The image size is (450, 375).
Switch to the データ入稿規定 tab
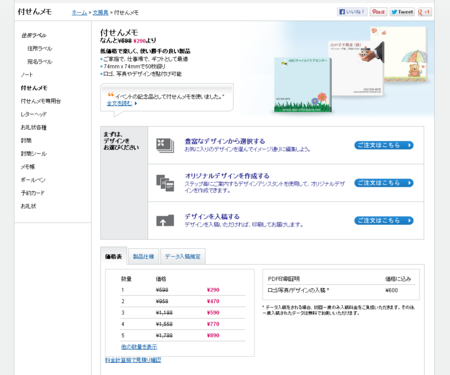[183, 257]
